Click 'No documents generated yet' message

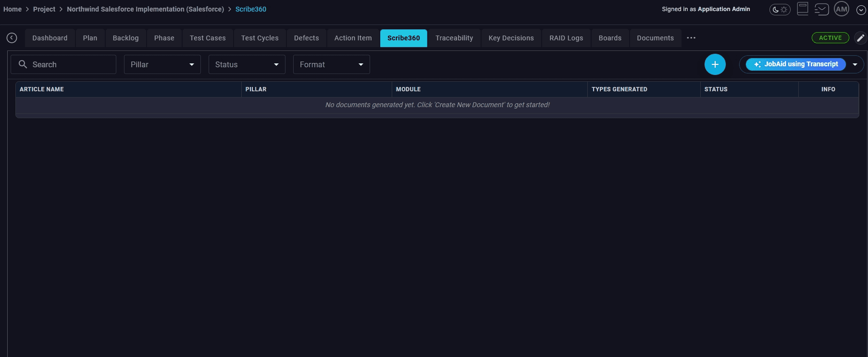coord(437,105)
